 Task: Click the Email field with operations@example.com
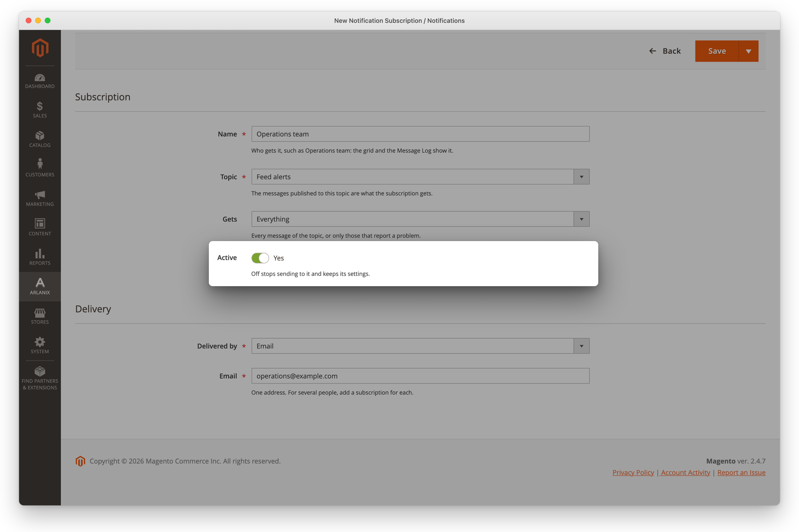tap(420, 376)
